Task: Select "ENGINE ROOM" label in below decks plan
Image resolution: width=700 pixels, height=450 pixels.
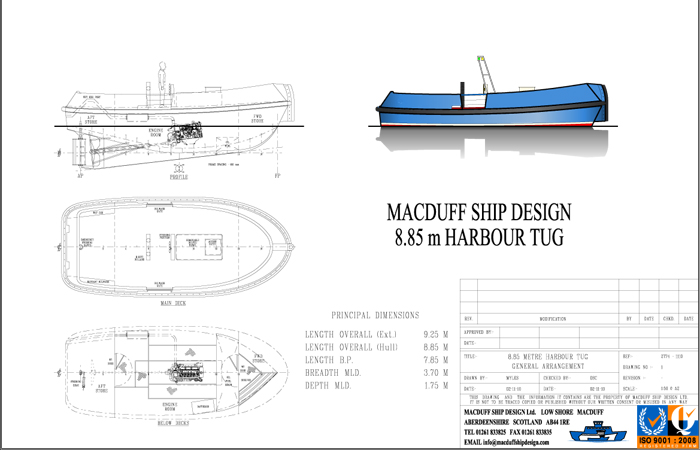Action: (x=170, y=406)
